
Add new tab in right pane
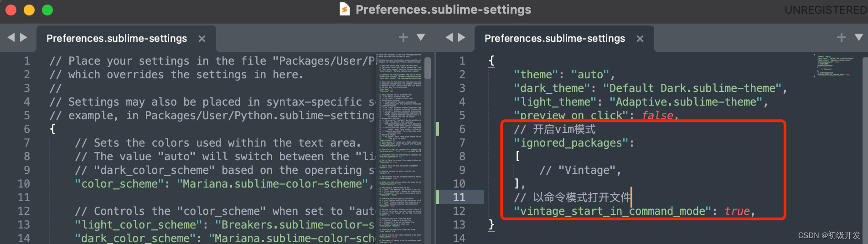(842, 37)
